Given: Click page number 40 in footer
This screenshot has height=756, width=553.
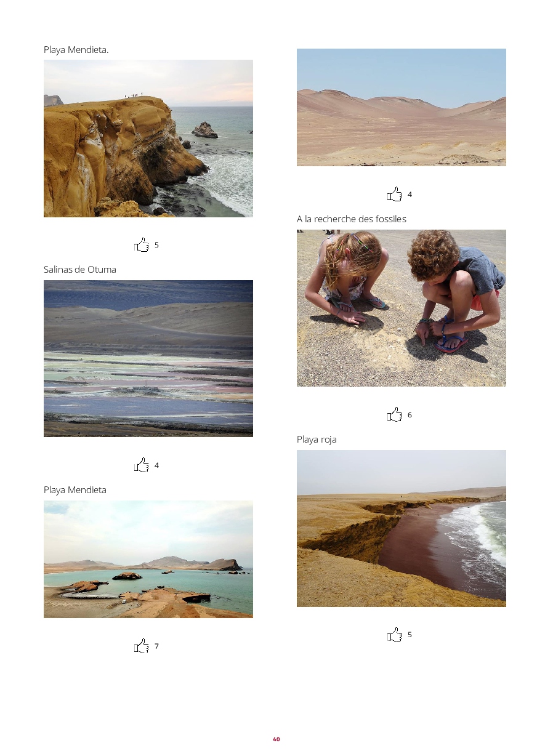Looking at the screenshot, I should tap(276, 739).
